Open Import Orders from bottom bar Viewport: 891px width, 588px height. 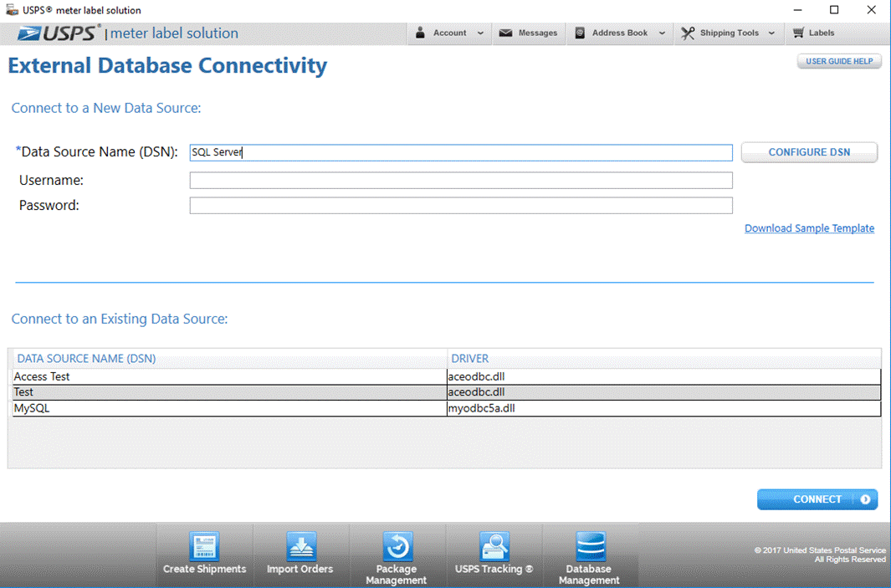point(300,554)
